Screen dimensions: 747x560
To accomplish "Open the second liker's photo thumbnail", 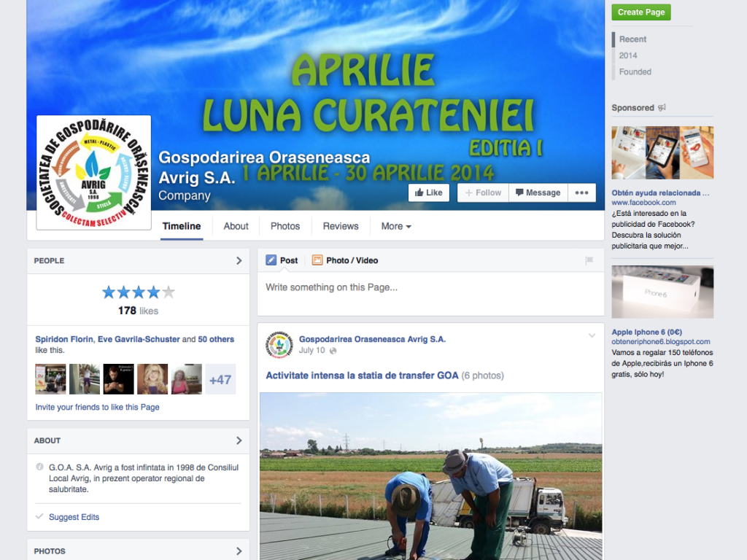I will coord(85,379).
